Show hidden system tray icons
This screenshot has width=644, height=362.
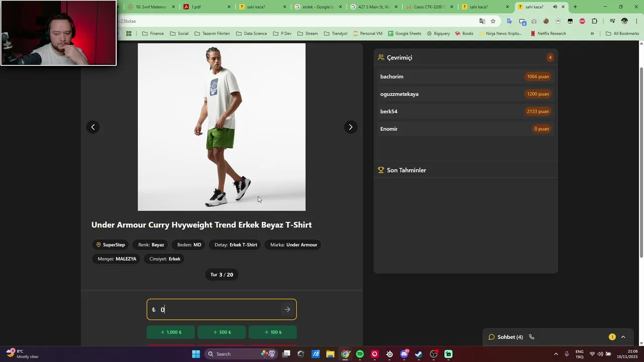click(556, 354)
